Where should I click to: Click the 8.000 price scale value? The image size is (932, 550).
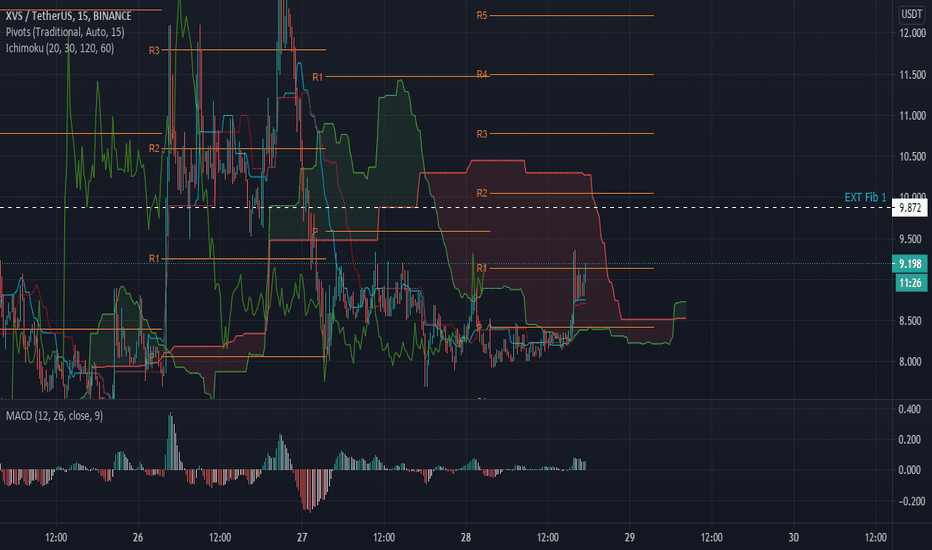point(912,362)
